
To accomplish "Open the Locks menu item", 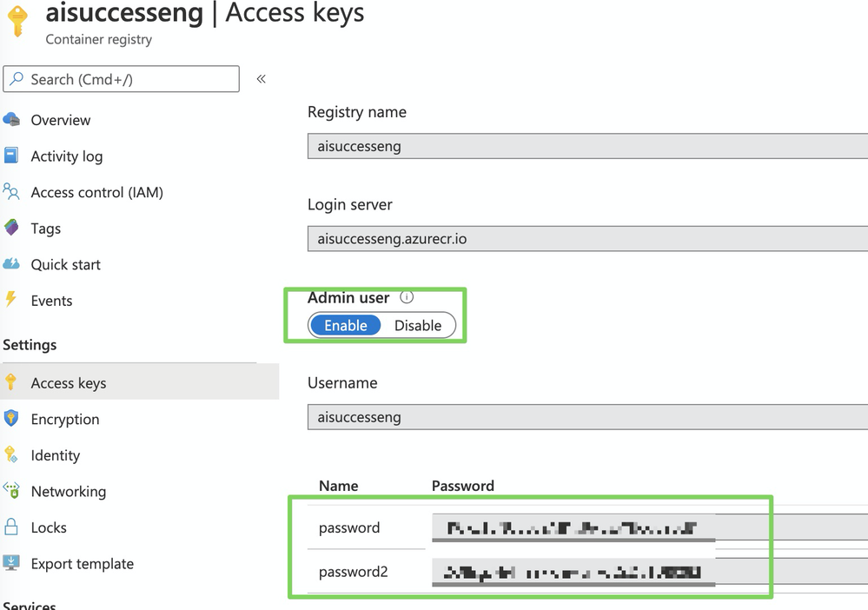I will (x=49, y=527).
